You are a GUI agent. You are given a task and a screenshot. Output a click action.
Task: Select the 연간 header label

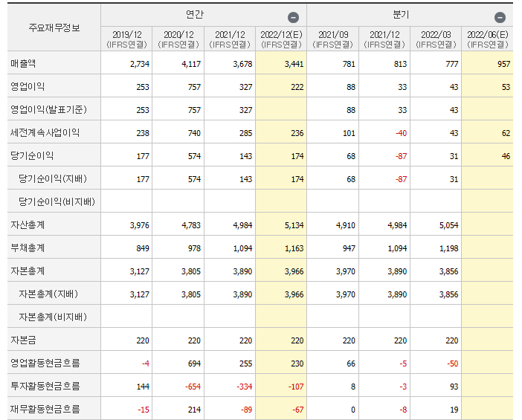tap(194, 15)
